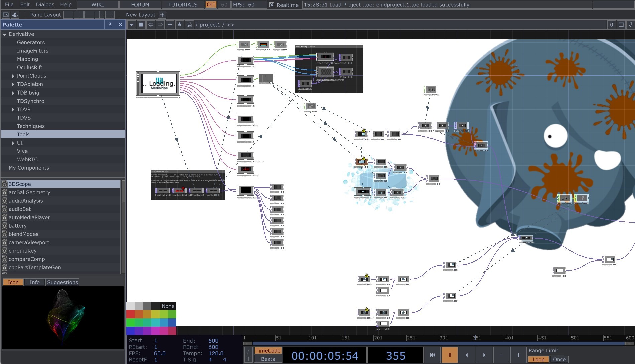This screenshot has width=635, height=364.
Task: Add a new layout with plus button
Action: pos(162,15)
